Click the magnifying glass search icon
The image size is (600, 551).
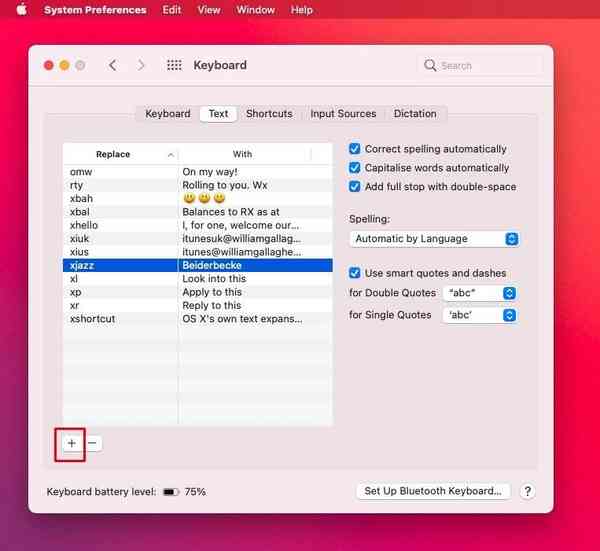click(431, 66)
